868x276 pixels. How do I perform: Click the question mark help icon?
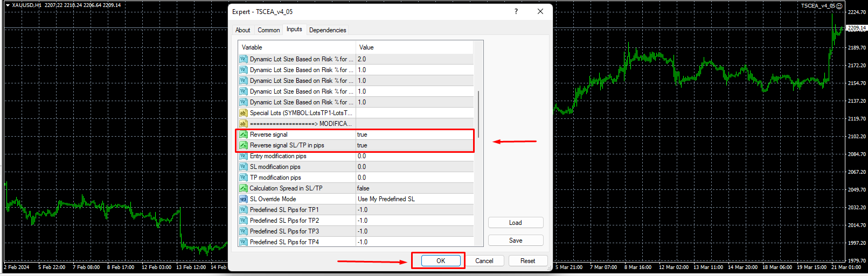(516, 11)
